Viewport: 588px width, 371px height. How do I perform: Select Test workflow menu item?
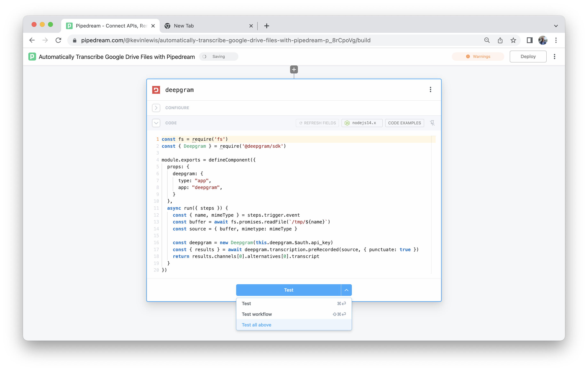click(294, 314)
